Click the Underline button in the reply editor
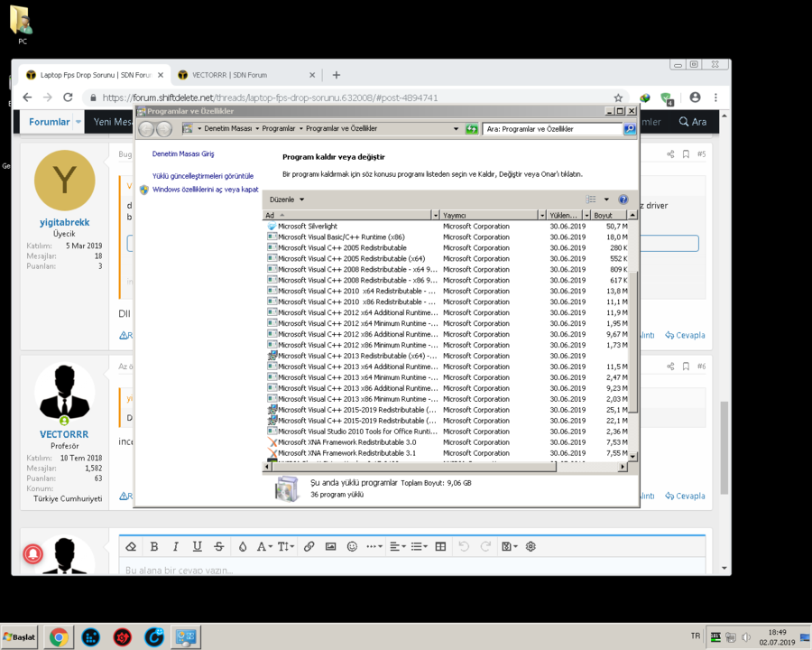This screenshot has height=650, width=812. coord(198,546)
